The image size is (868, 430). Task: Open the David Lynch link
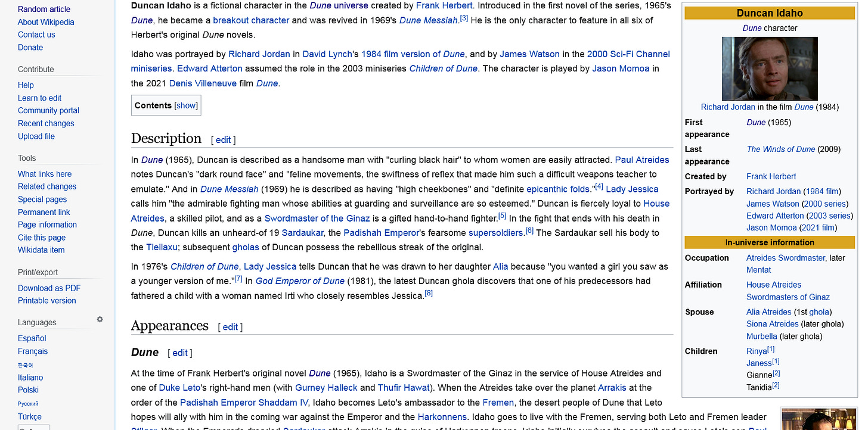click(x=327, y=54)
